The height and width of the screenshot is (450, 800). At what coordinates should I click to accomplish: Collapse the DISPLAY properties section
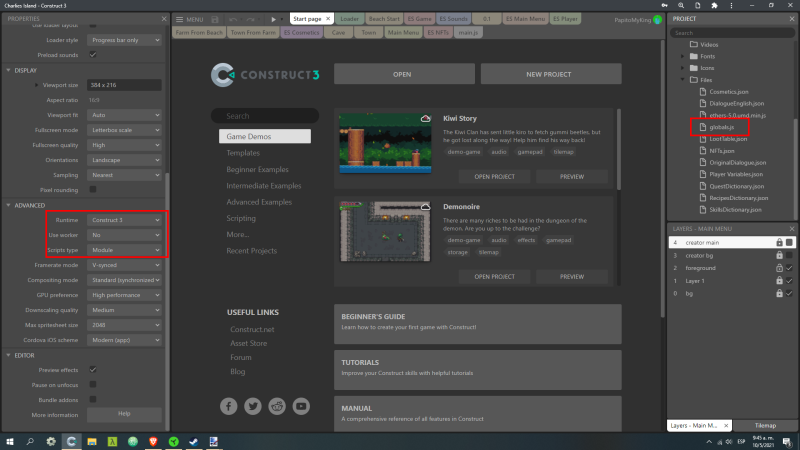8,70
